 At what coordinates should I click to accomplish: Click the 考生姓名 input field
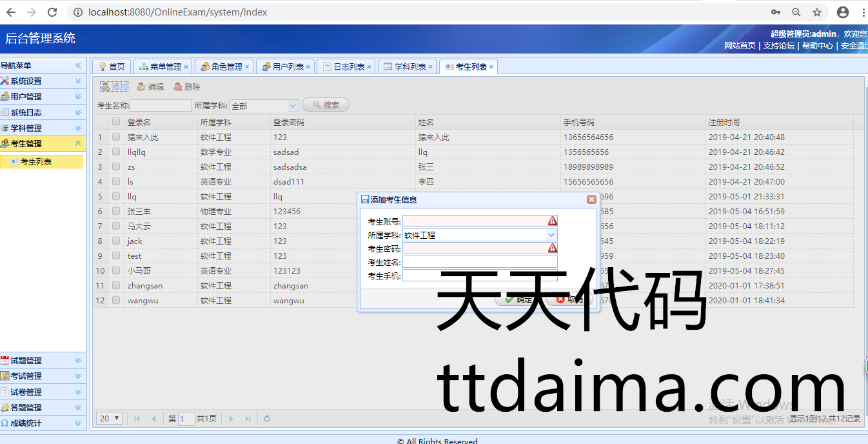click(x=480, y=262)
